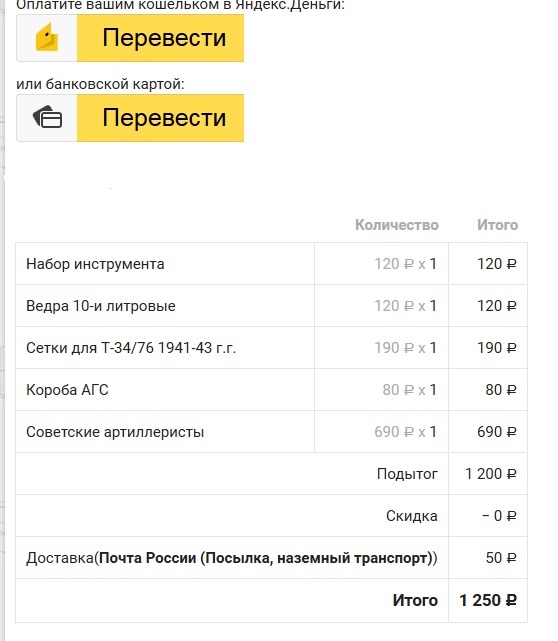Click the Количество column header
558x641 pixels.
pyautogui.click(x=397, y=225)
